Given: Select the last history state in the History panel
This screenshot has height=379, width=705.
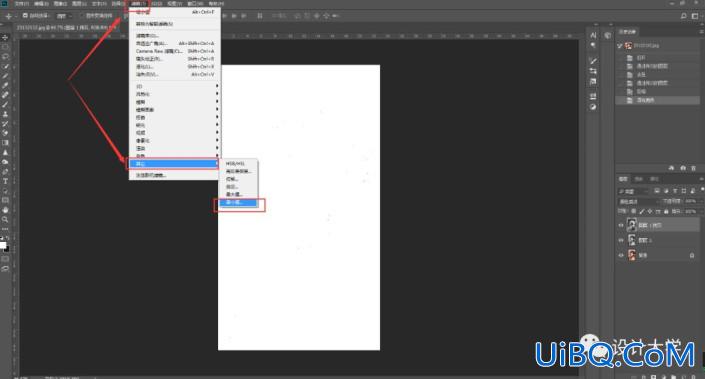Looking at the screenshot, I should (x=657, y=100).
